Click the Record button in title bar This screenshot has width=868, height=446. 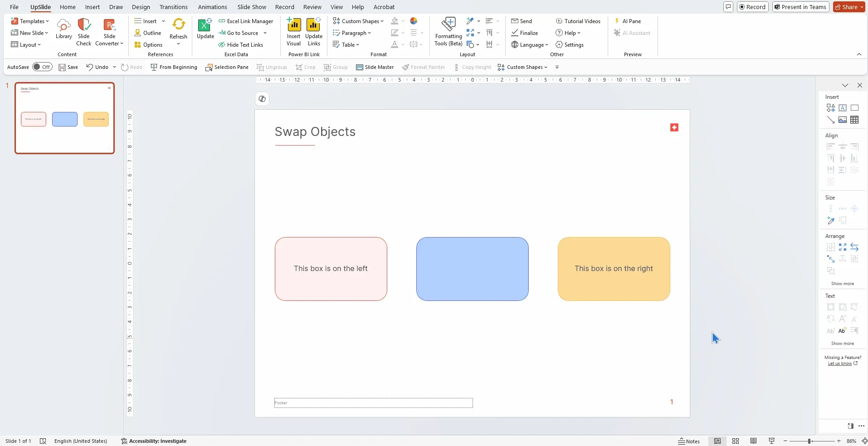(752, 7)
